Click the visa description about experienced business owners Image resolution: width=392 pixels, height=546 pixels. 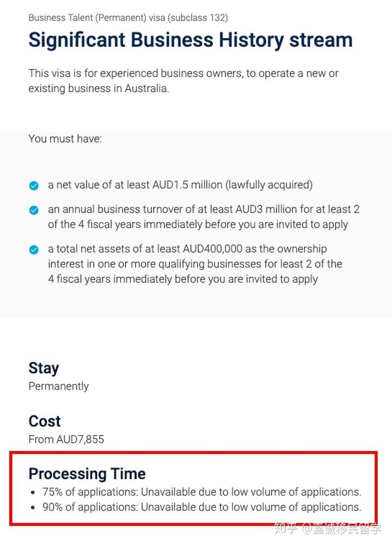coord(183,81)
